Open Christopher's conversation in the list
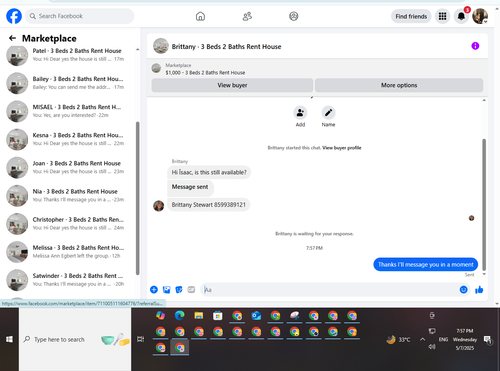This screenshot has height=371, width=500. tap(68, 224)
